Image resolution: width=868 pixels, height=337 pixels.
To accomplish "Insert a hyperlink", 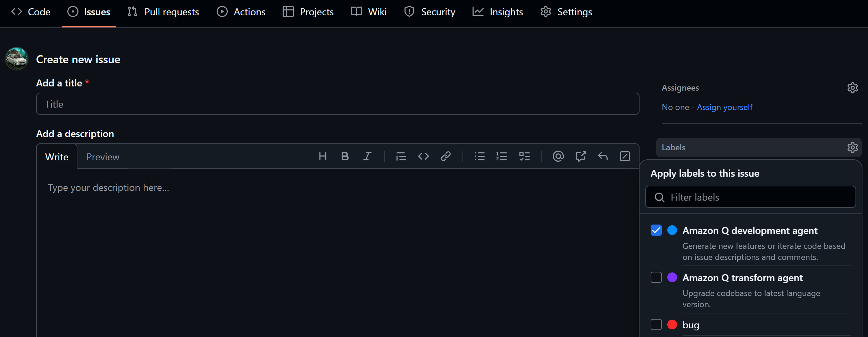I will (x=446, y=156).
